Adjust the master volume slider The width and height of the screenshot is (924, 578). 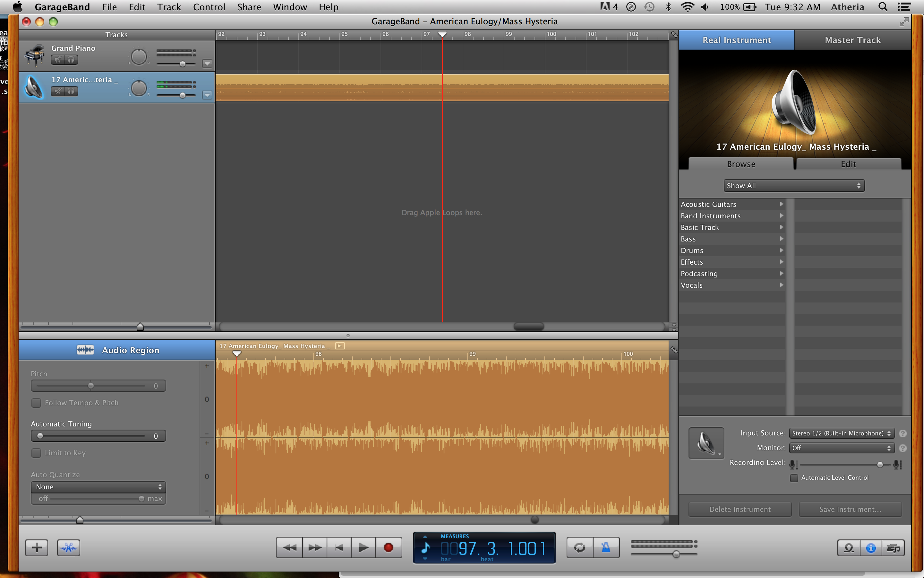click(676, 554)
